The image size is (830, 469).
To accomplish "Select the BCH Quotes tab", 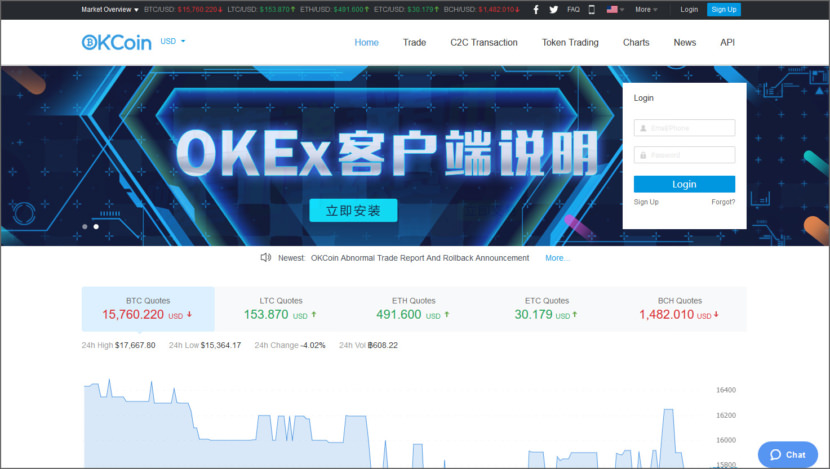I will [x=680, y=309].
